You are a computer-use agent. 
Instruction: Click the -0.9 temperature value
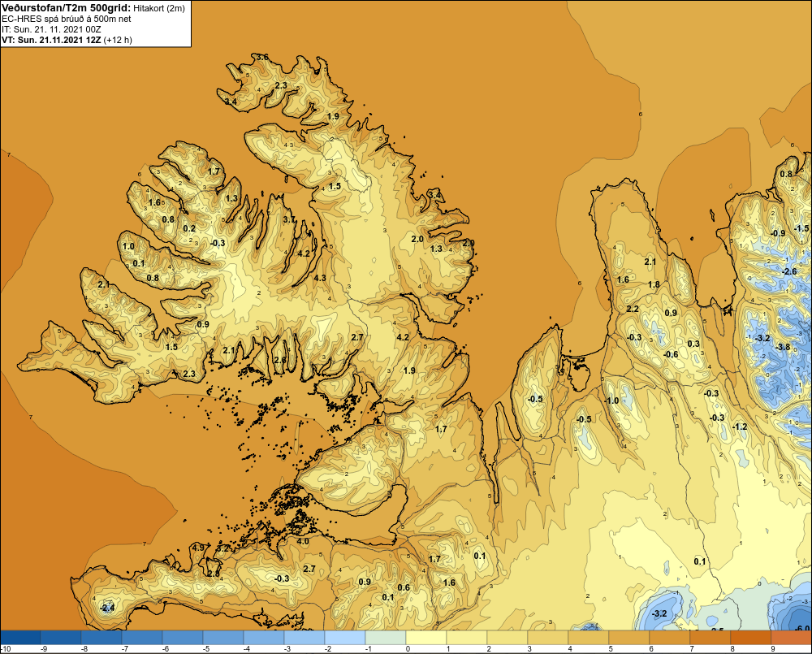click(x=778, y=233)
